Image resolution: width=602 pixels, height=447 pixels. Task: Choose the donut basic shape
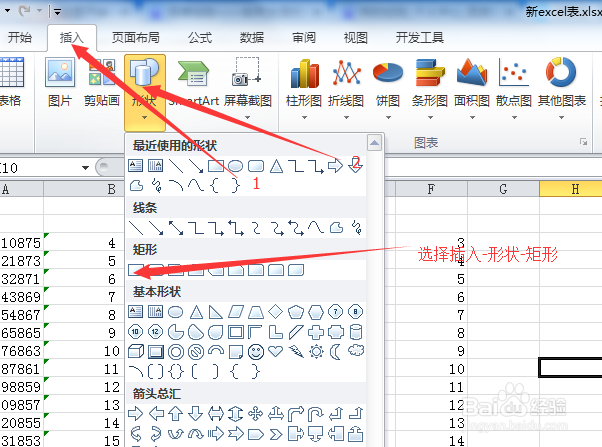[176, 352]
